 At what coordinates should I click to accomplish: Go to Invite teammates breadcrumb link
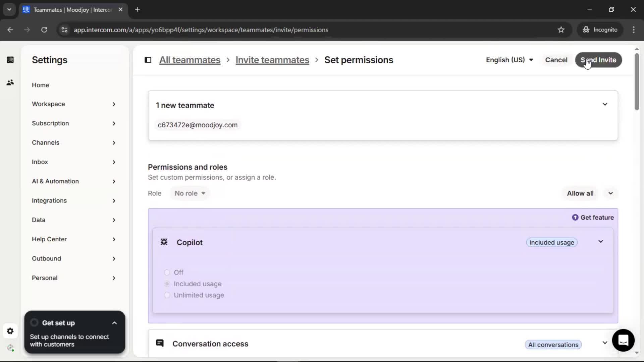(272, 60)
